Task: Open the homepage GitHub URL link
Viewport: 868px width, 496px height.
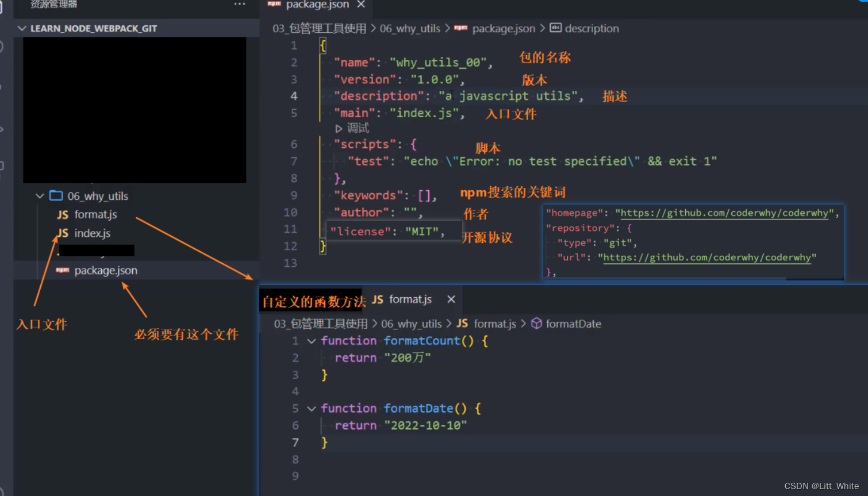Action: [724, 213]
